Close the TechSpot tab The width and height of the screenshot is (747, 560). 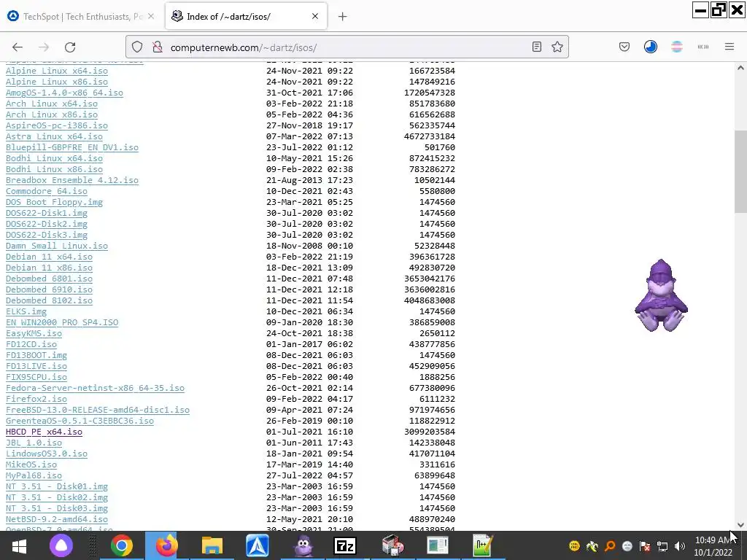(151, 16)
